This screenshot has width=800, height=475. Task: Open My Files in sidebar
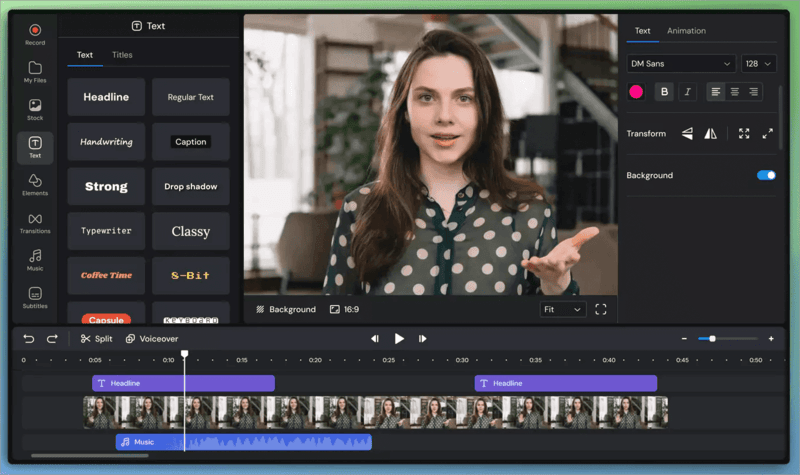(x=35, y=72)
